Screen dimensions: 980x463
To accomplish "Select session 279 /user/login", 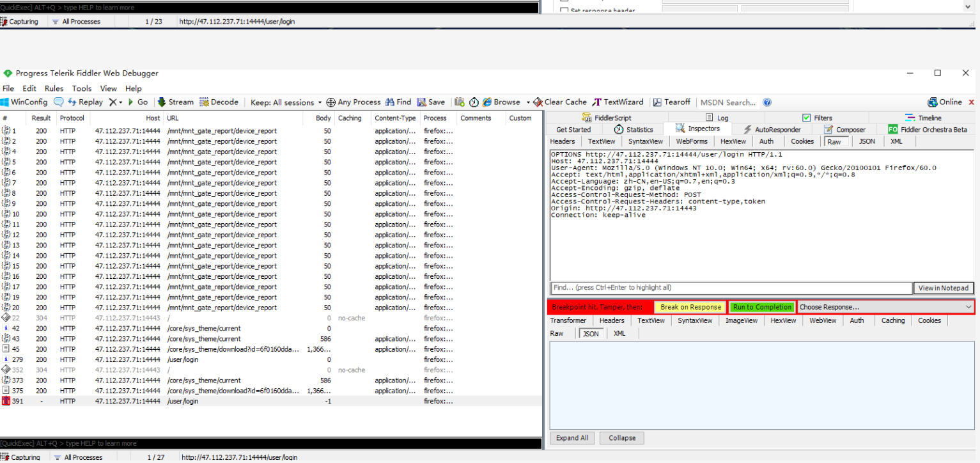I will click(x=271, y=359).
